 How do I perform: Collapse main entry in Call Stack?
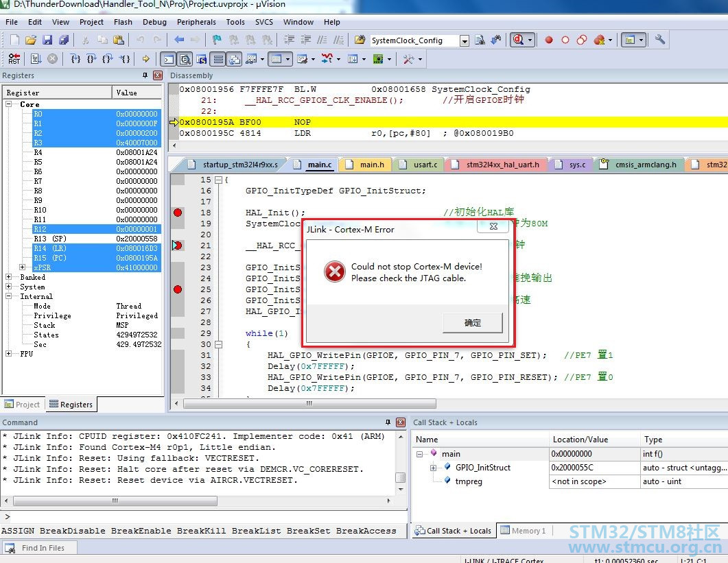tap(420, 454)
